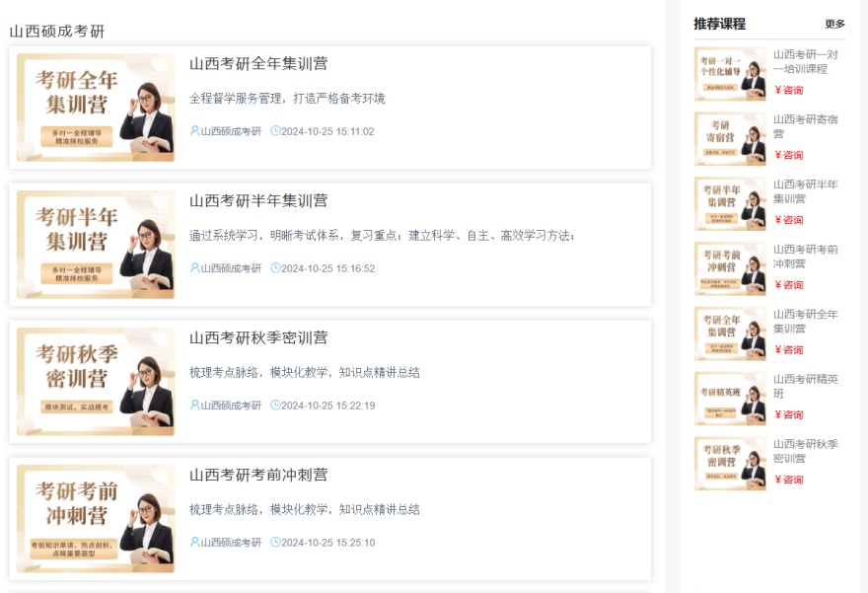The image size is (868, 593).
Task: Open sidebar thumbnail for 考研寄宿营
Action: click(x=730, y=139)
